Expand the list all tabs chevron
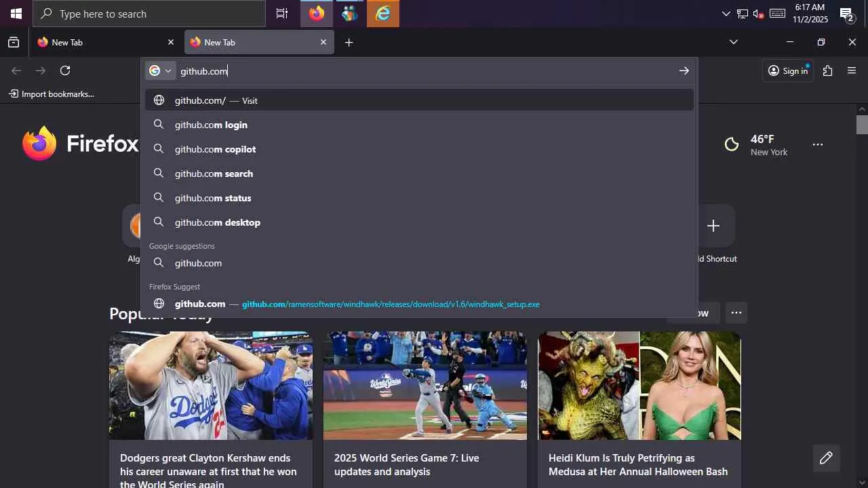868x488 pixels. pyautogui.click(x=733, y=42)
